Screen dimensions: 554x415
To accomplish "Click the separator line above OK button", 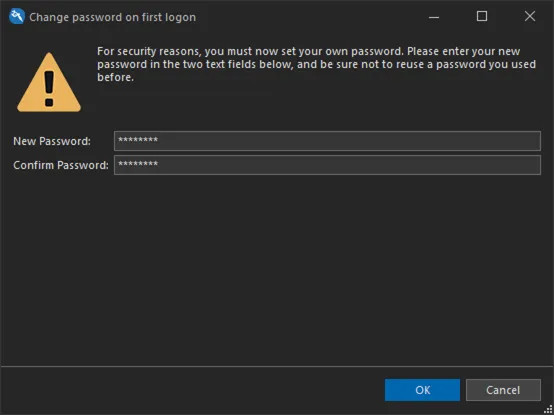I will coord(277,367).
